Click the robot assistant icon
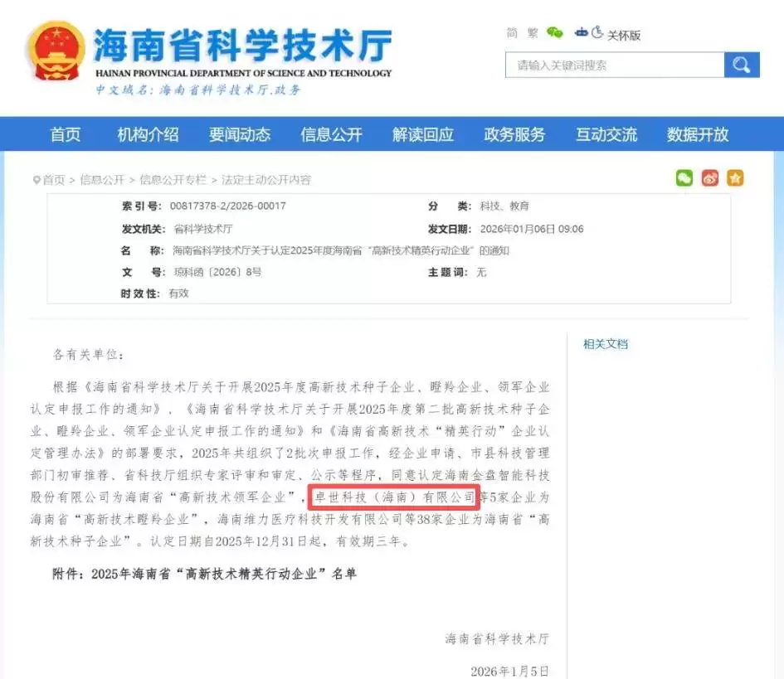The height and width of the screenshot is (679, 784). coord(582,33)
